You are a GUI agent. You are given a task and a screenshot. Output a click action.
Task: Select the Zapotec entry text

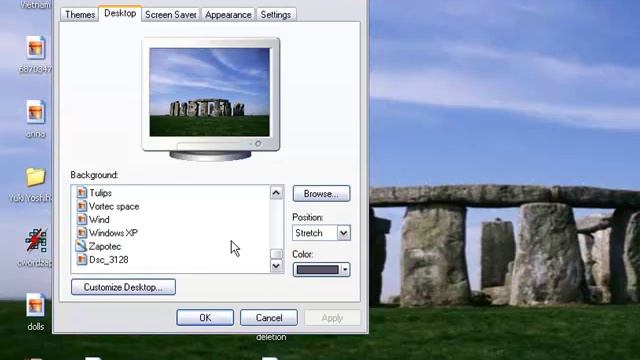point(105,246)
